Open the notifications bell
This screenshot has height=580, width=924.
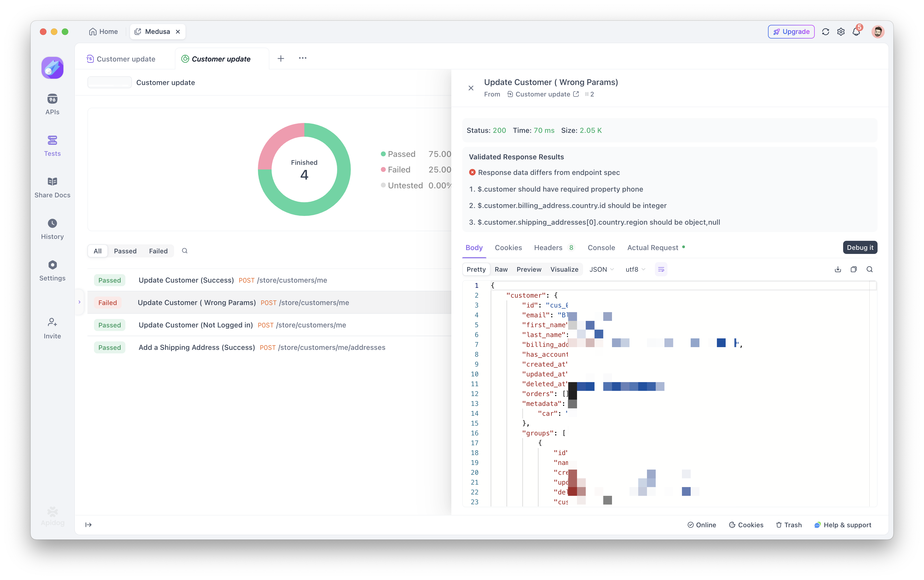click(x=857, y=32)
